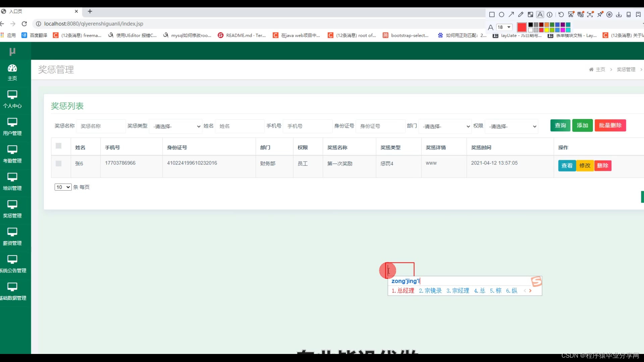Go to 用户管理 in the sidebar

(x=12, y=127)
